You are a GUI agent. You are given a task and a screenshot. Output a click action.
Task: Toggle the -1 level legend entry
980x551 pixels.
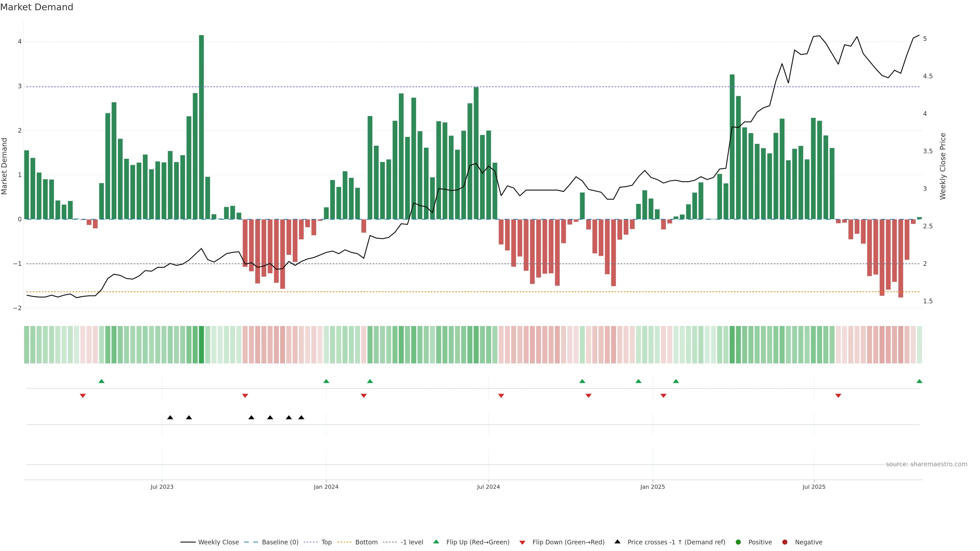(x=412, y=542)
